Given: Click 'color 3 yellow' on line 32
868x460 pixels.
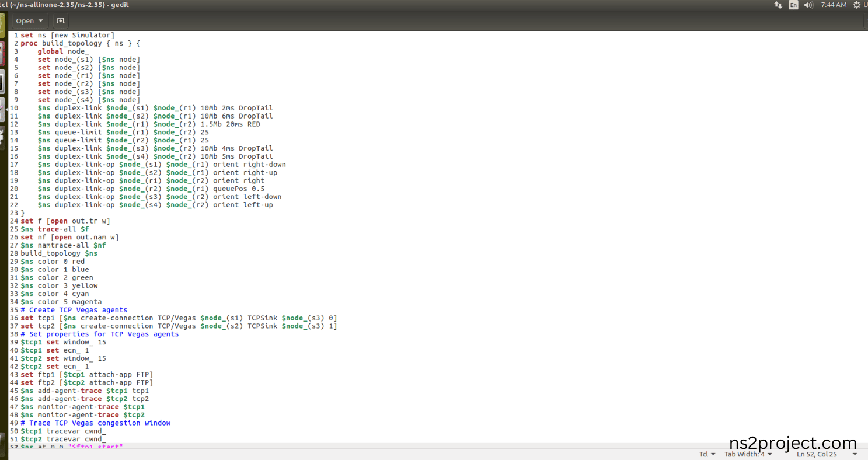Looking at the screenshot, I should 68,285.
